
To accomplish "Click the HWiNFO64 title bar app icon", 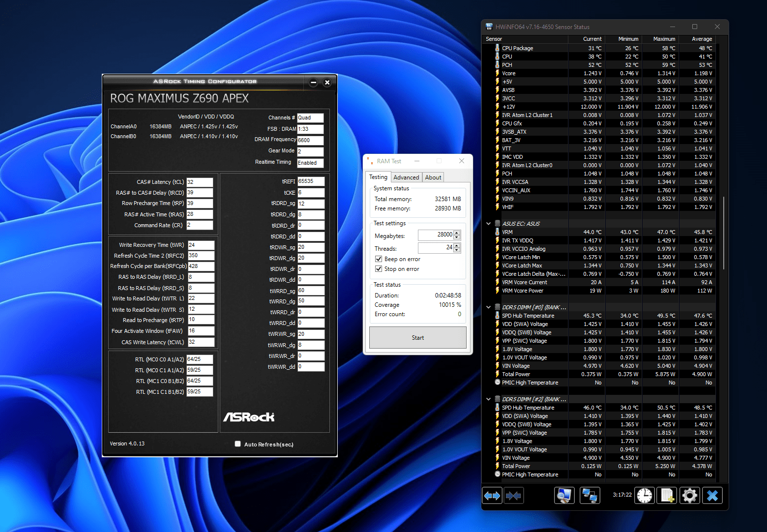I will click(489, 27).
